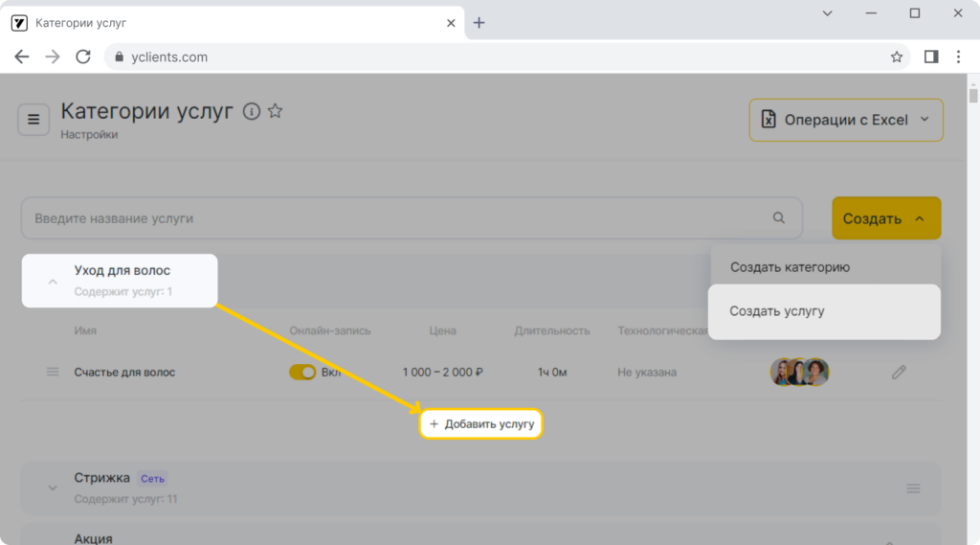Edit Счастье для волос with pencil icon
The width and height of the screenshot is (980, 545).
coord(899,373)
